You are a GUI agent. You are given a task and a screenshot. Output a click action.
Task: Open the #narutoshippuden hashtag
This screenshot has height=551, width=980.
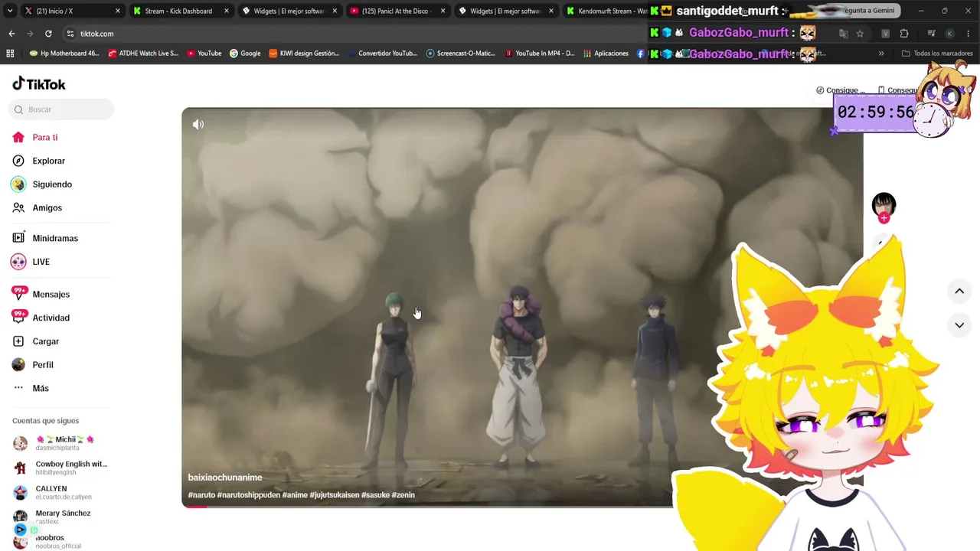[249, 495]
